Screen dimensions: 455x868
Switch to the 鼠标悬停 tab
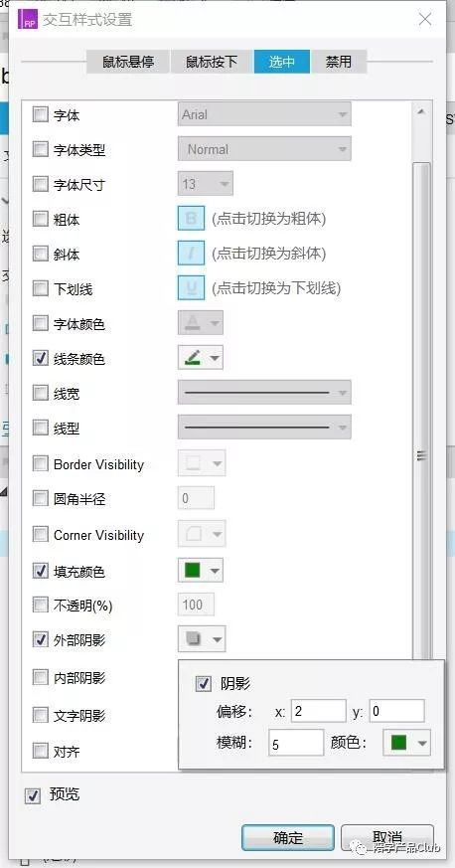128,62
